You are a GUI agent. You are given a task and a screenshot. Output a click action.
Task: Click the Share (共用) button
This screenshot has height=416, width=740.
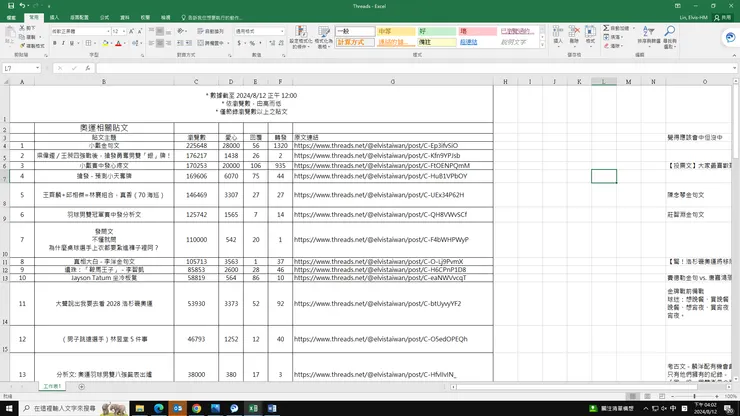[723, 17]
